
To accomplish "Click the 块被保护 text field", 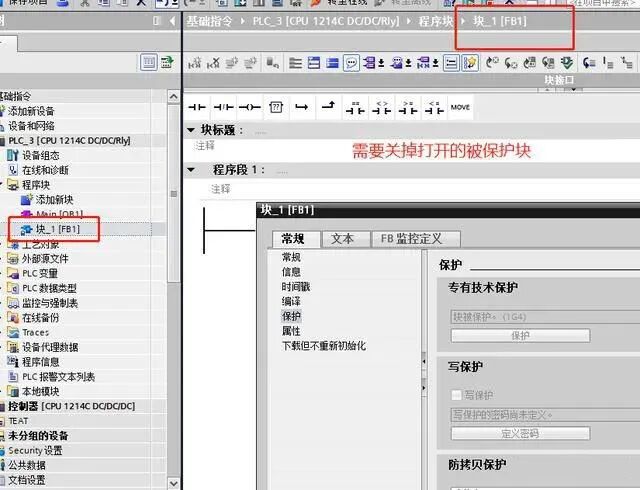I will point(545,317).
